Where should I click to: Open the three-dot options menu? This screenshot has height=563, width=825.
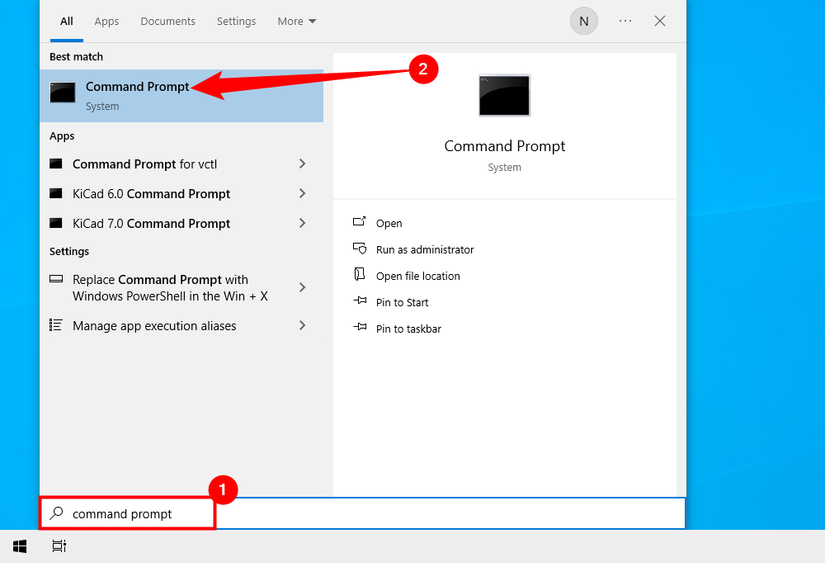pyautogui.click(x=626, y=21)
